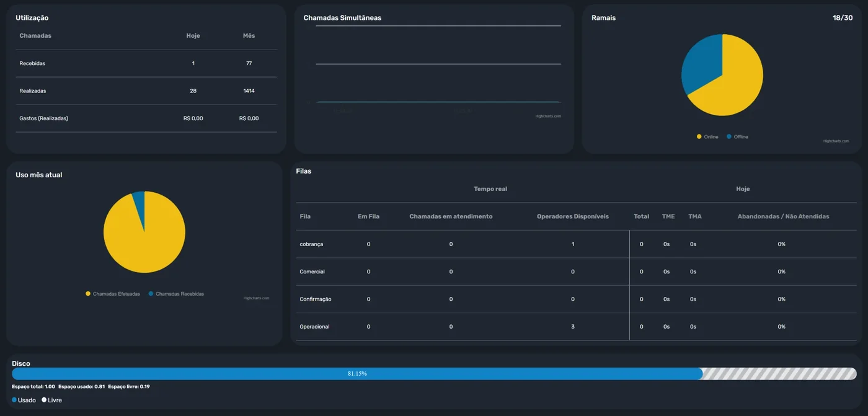This screenshot has width=868, height=416.
Task: Open Highcharts.com link in Chamadas Simultâneas chart
Action: [x=548, y=116]
